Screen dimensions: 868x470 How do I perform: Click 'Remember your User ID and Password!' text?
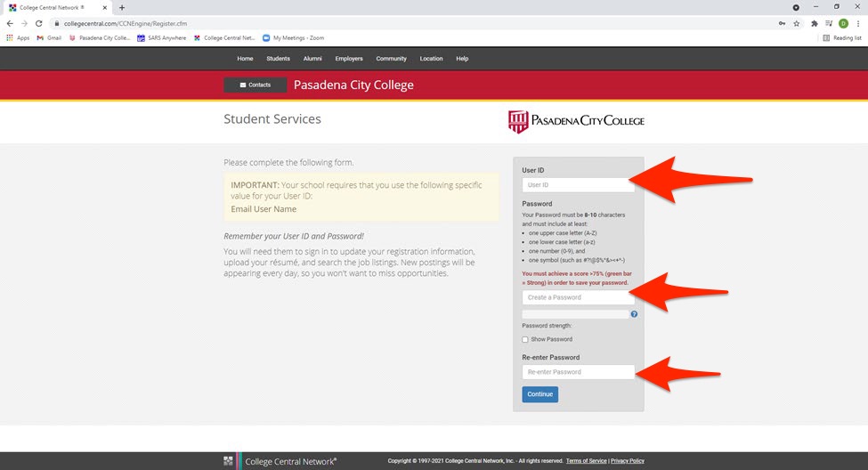tap(294, 236)
